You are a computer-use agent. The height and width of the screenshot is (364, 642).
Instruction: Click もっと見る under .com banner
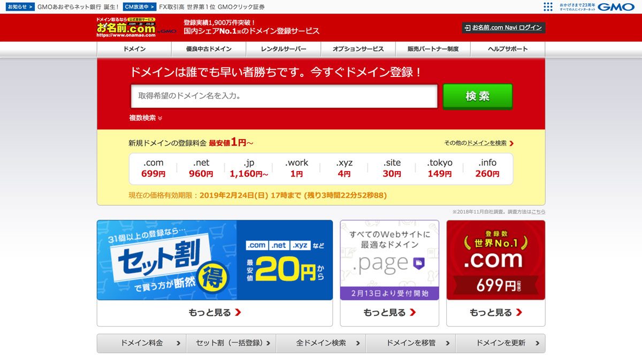[495, 313]
